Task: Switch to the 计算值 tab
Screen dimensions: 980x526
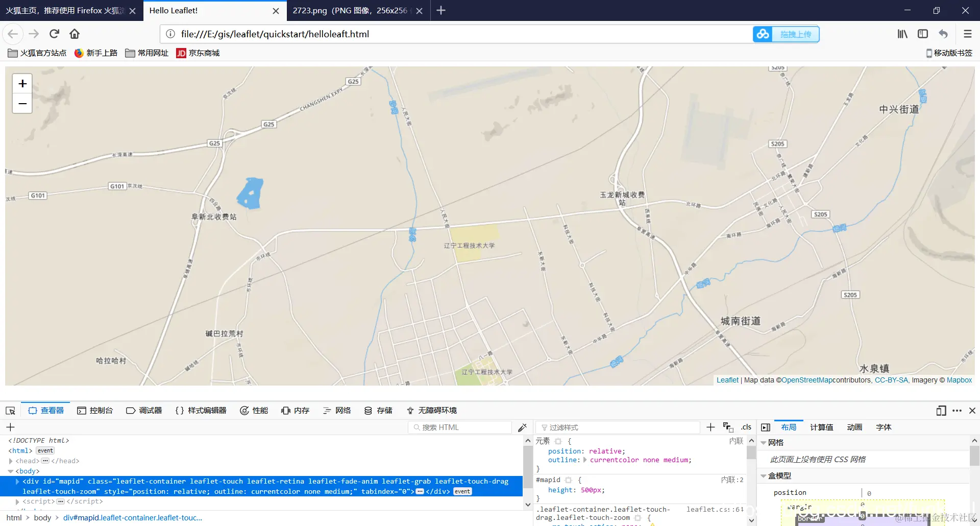Action: (x=822, y=427)
